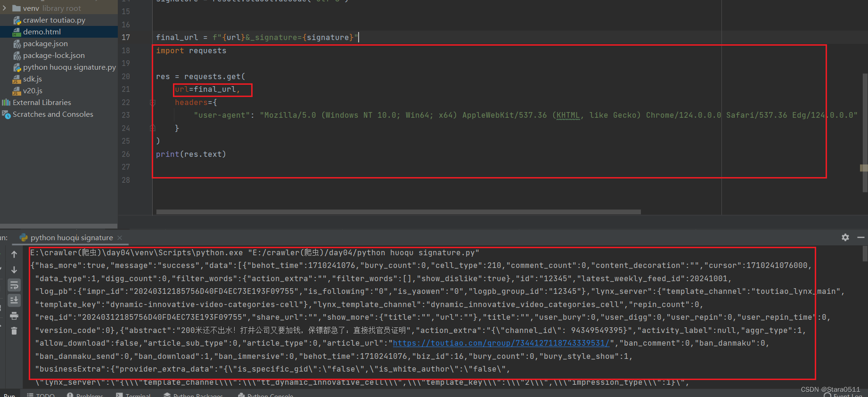Open the Event Log in status bar
This screenshot has width=868, height=397.
[x=843, y=395]
